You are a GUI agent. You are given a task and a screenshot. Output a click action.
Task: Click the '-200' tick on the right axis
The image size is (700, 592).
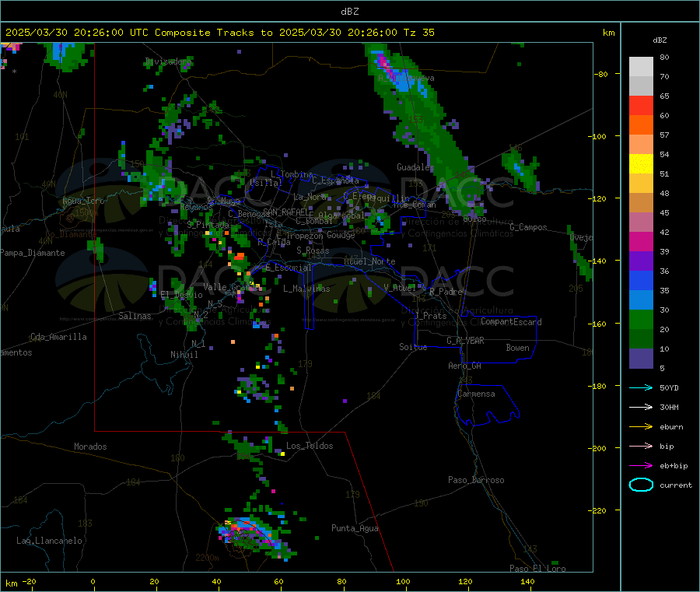point(597,448)
